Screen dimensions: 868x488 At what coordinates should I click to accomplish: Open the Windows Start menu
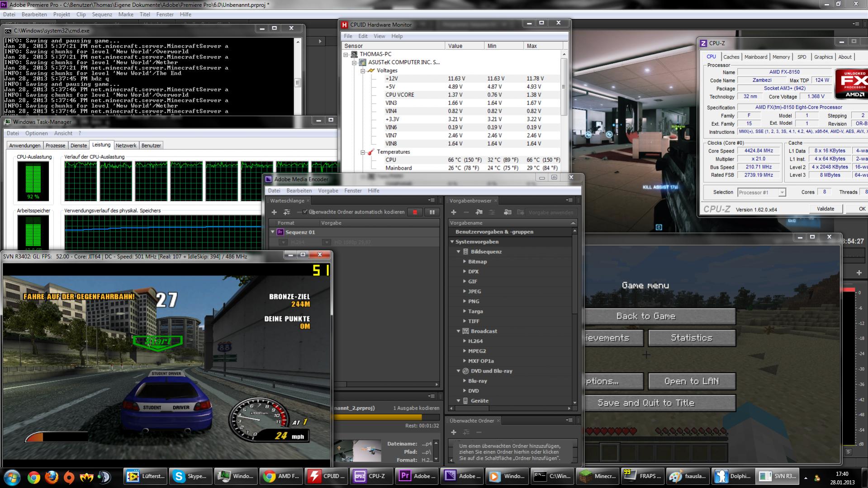pyautogui.click(x=12, y=477)
